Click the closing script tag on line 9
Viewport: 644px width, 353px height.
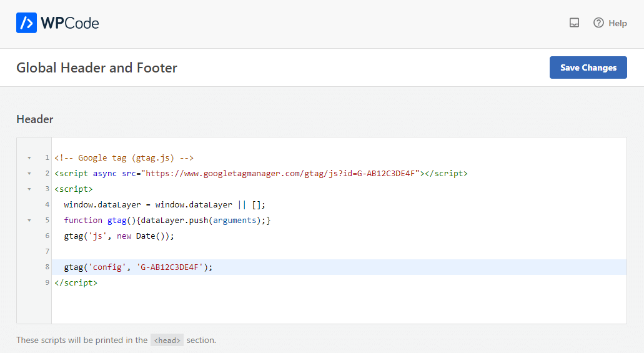tap(76, 283)
